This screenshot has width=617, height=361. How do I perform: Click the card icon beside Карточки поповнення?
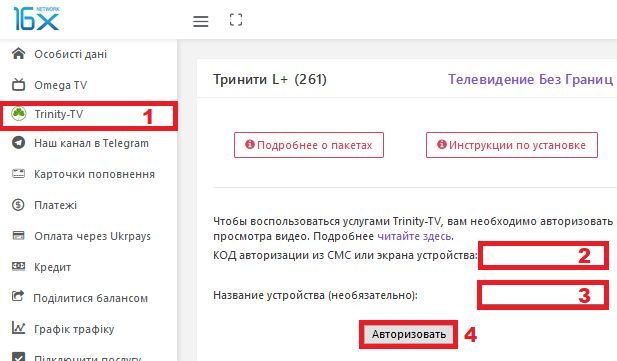point(18,174)
